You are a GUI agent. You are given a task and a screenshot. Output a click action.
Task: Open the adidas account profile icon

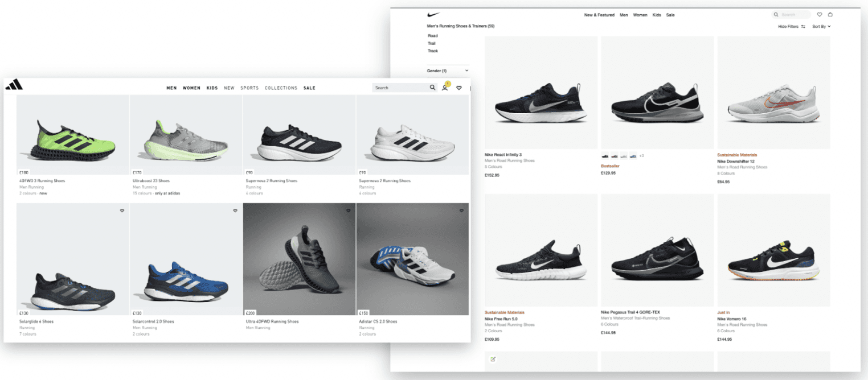[445, 88]
